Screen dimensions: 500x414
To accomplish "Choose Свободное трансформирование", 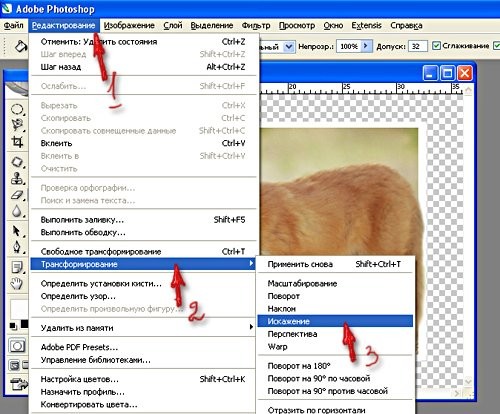I will coord(144,252).
